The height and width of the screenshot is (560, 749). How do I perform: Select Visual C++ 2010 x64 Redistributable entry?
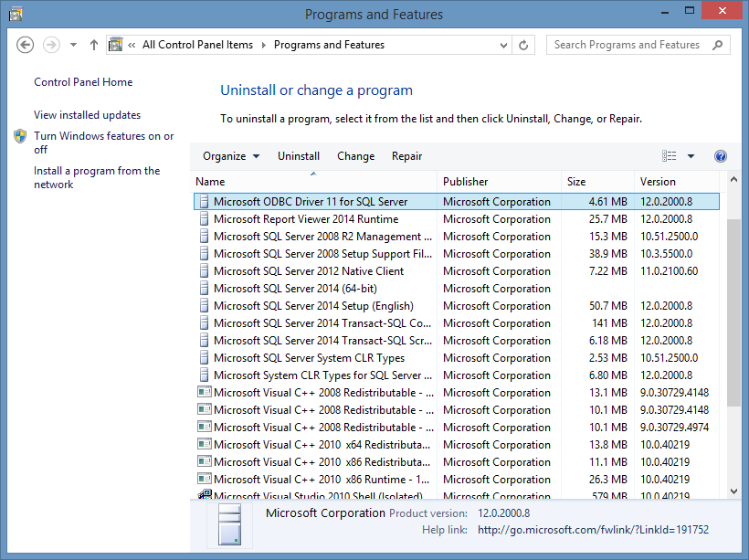456,445
